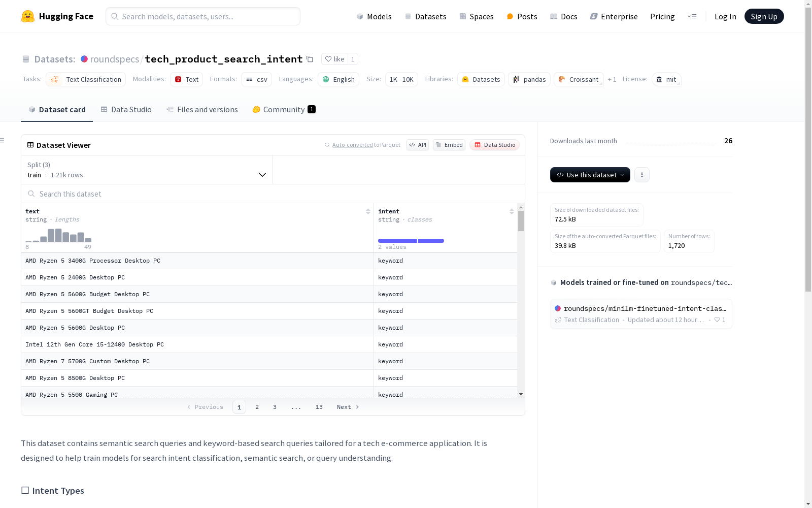Click the pandas library tag
This screenshot has width=812, height=508.
529,79
